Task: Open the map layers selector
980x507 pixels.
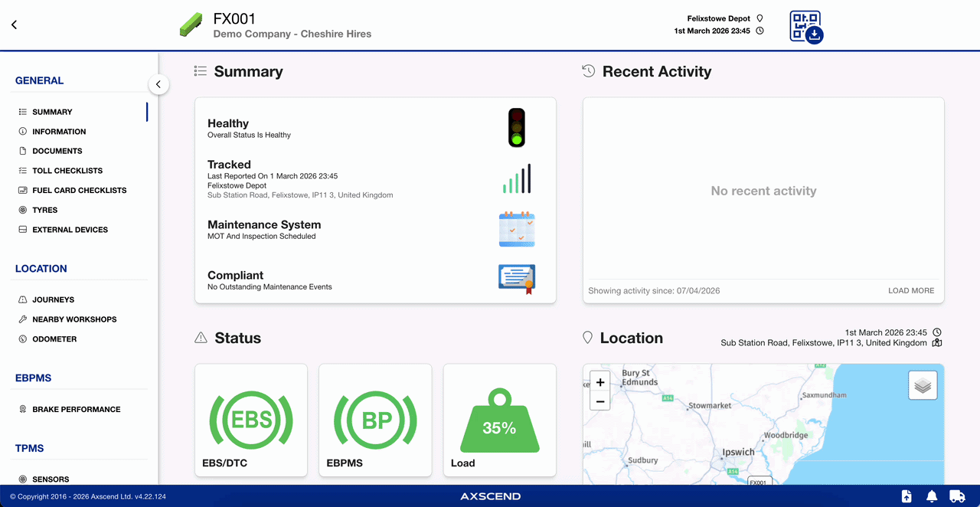Action: click(923, 385)
